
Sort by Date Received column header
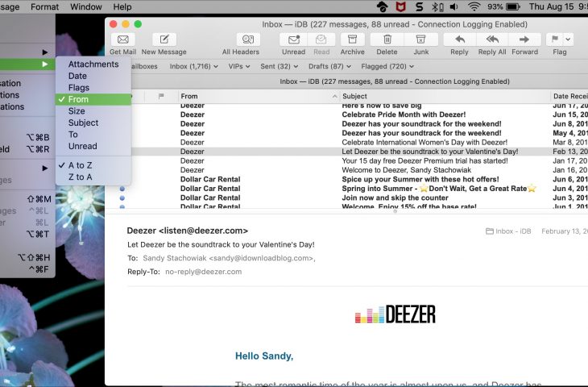click(x=569, y=96)
